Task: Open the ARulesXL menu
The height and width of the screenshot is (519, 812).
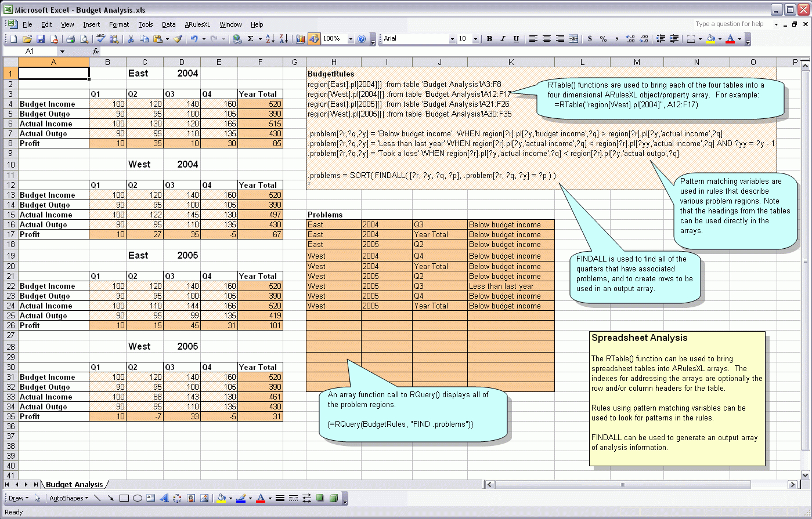Action: click(x=197, y=24)
